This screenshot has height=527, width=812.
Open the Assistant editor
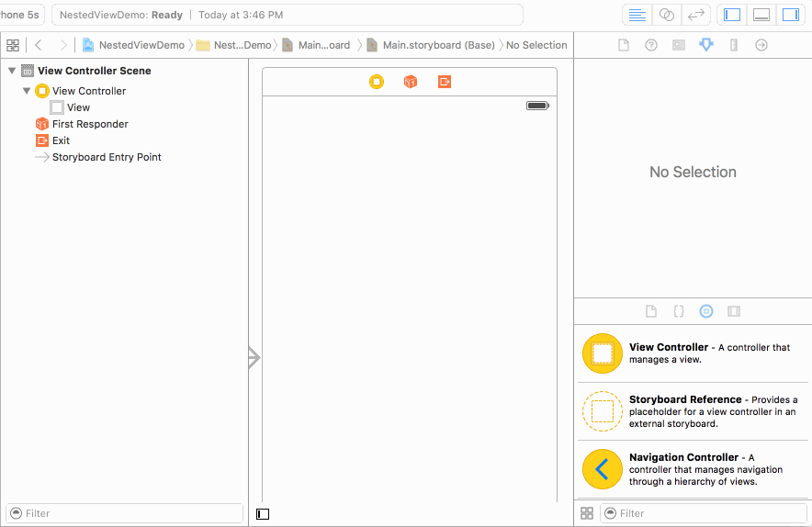click(667, 15)
